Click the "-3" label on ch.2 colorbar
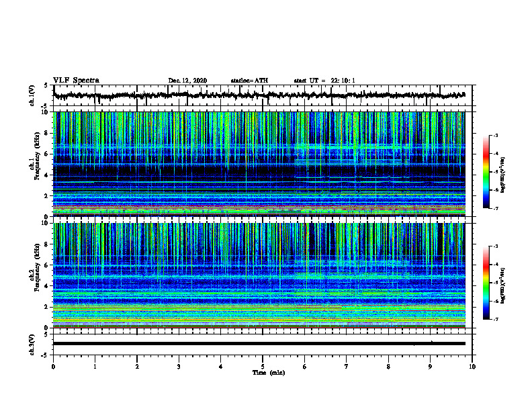This screenshot has height=411, width=532. click(495, 246)
